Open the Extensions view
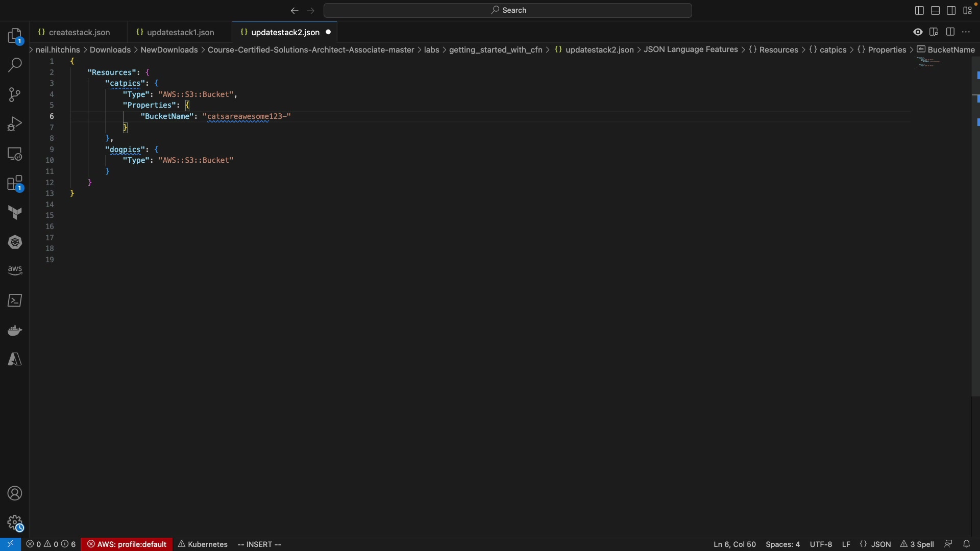980x551 pixels. 15,184
